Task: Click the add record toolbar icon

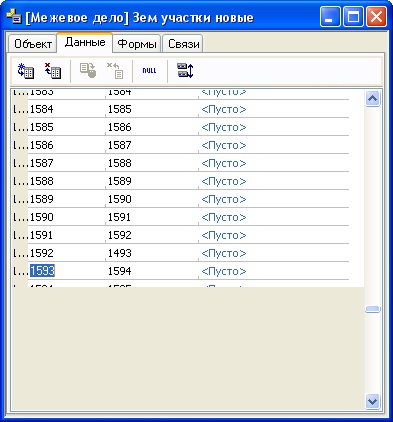Action: tap(26, 71)
